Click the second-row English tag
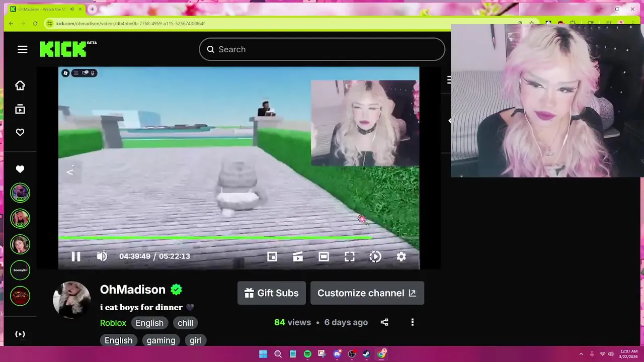This screenshot has height=362, width=644. (119, 340)
